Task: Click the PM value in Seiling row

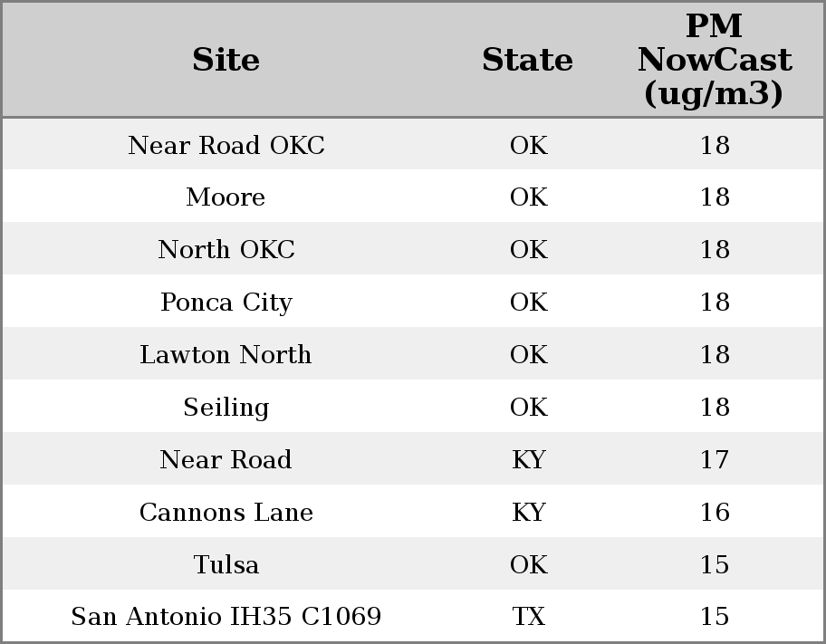Action: (714, 408)
